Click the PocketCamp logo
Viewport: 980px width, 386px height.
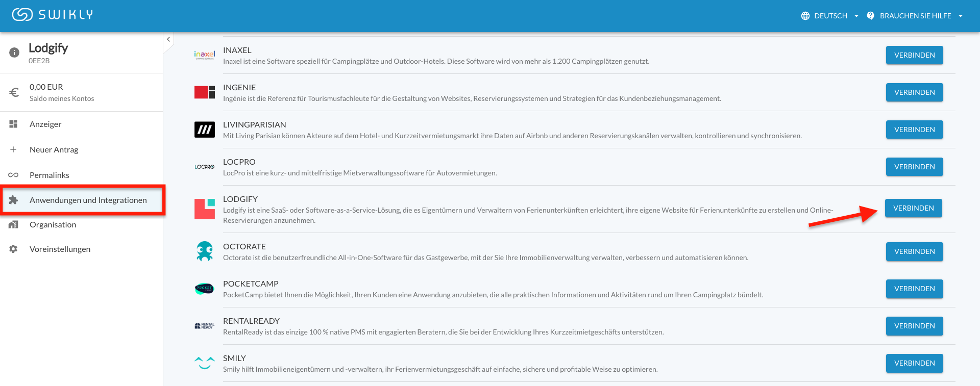(x=205, y=289)
